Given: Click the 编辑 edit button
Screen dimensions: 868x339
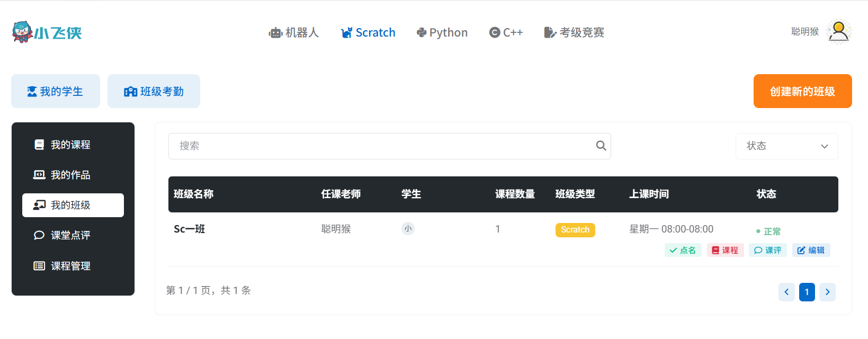Looking at the screenshot, I should tap(811, 250).
